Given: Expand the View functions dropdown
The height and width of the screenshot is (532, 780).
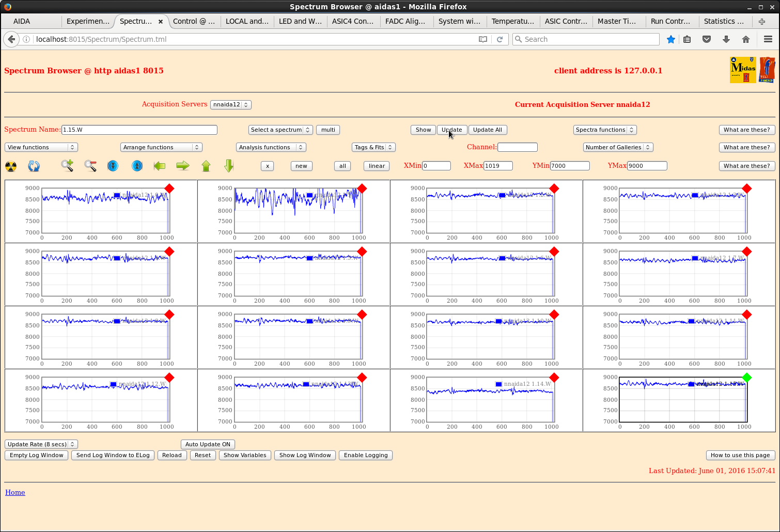Looking at the screenshot, I should click(41, 147).
